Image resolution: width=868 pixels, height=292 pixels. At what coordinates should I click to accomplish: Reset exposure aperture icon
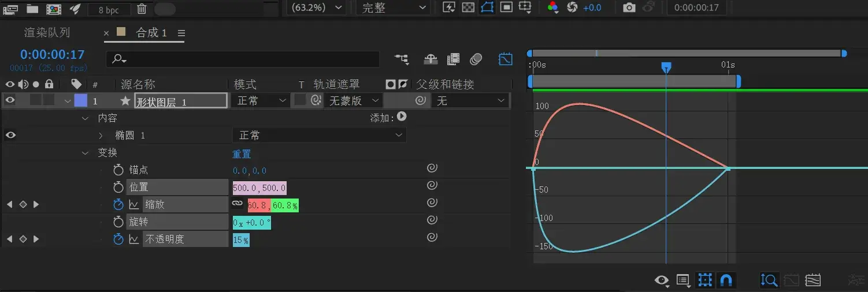tap(572, 8)
